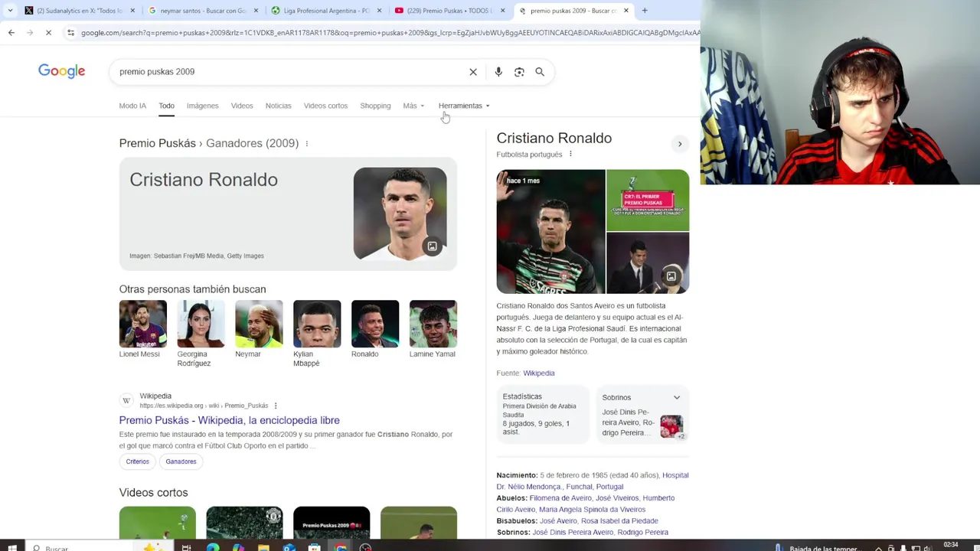980x551 pixels.
Task: Open the Chrome icon in the taskbar
Action: coord(341,547)
